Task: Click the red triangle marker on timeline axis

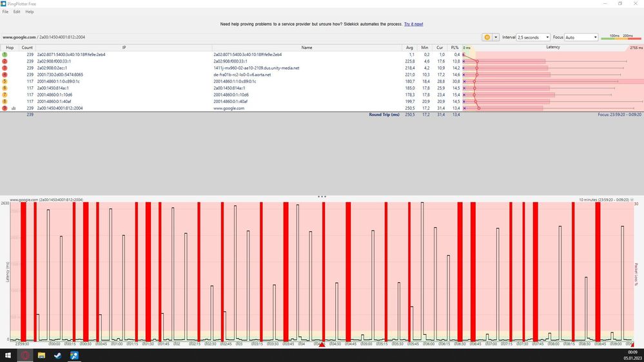Action: point(322,345)
